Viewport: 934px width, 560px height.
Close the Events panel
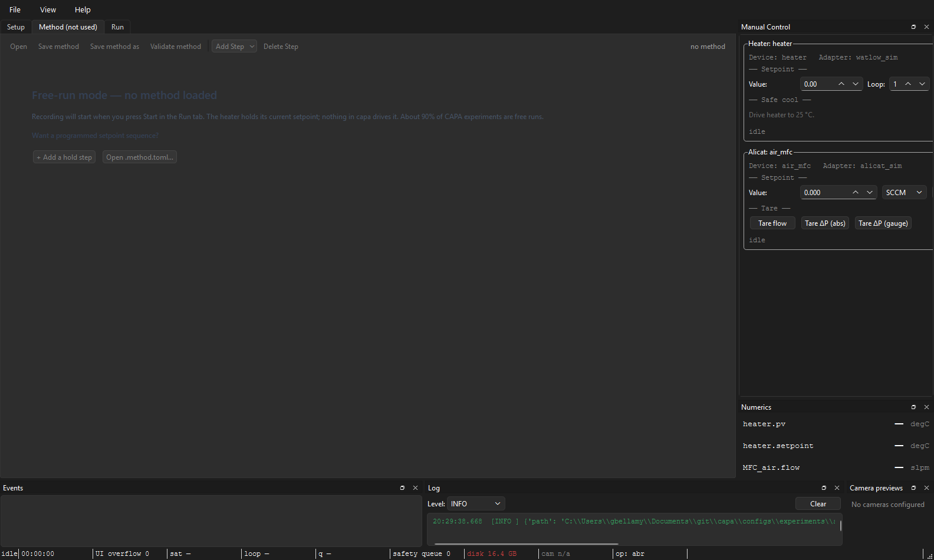[x=415, y=488]
